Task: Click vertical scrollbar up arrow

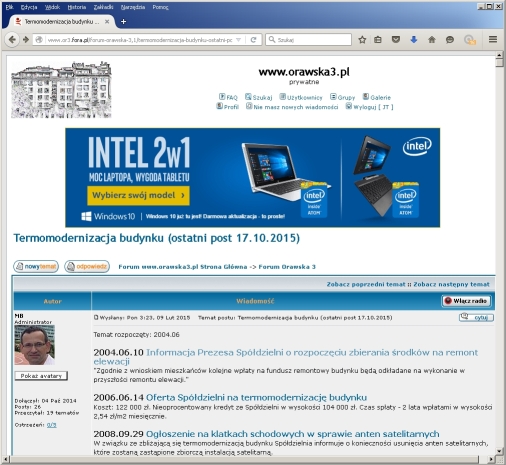Action: pos(499,55)
